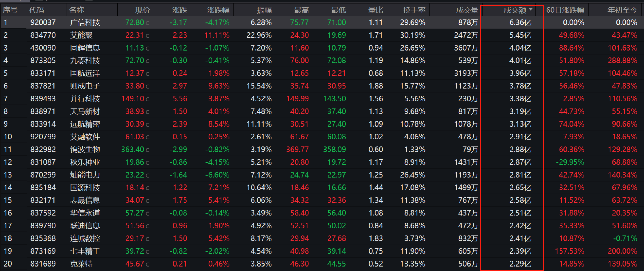The image size is (644, 271).
Task: Select stock name 国航远洋
Action: pyautogui.click(x=85, y=73)
